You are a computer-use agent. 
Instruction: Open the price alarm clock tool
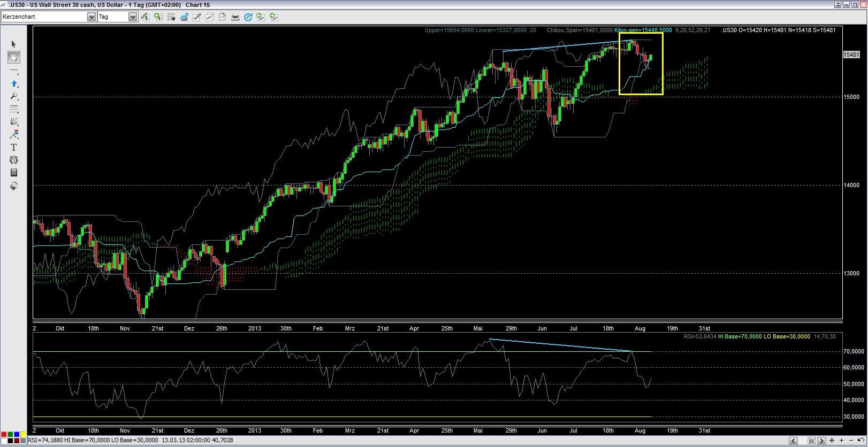point(14,160)
